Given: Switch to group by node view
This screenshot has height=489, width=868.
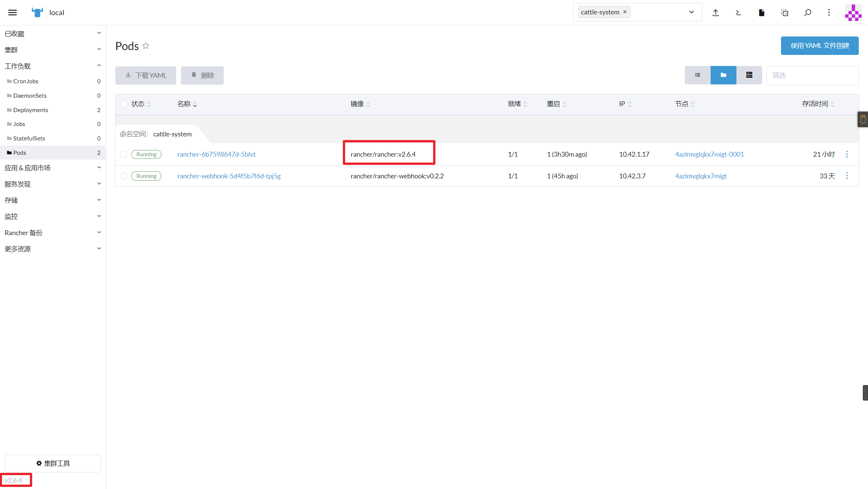Looking at the screenshot, I should point(749,75).
